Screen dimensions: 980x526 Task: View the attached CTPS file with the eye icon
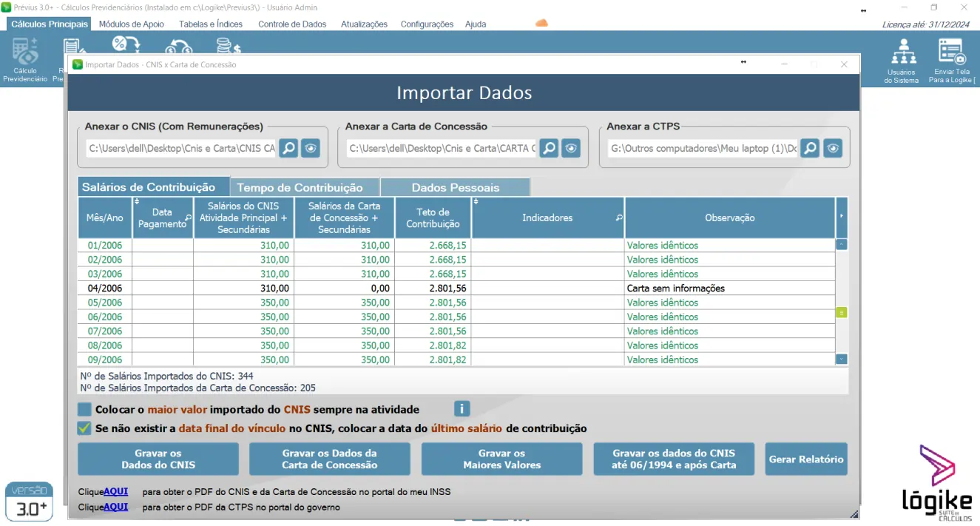click(x=833, y=149)
